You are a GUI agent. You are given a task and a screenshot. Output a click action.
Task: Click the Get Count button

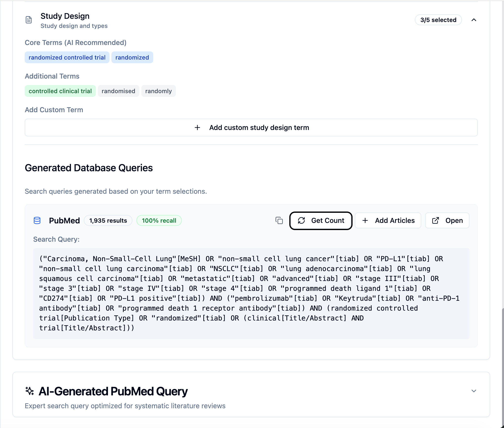[327, 220]
